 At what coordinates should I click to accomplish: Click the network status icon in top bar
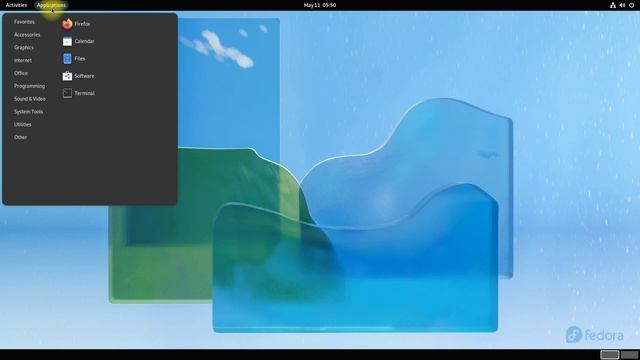613,5
